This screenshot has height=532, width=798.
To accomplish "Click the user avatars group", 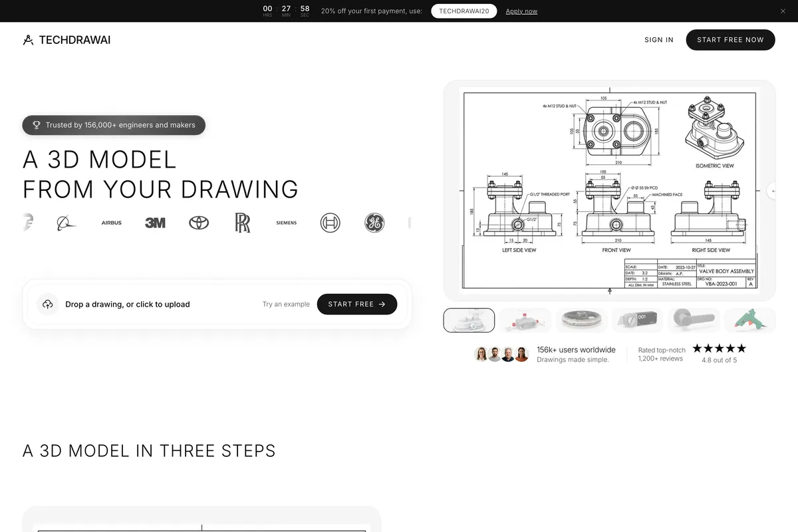I will click(x=501, y=354).
